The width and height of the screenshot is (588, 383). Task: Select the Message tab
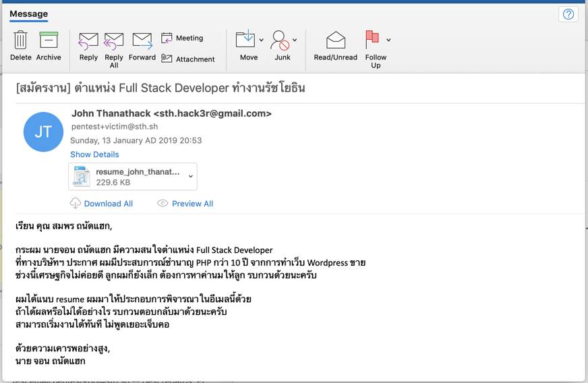(x=29, y=14)
